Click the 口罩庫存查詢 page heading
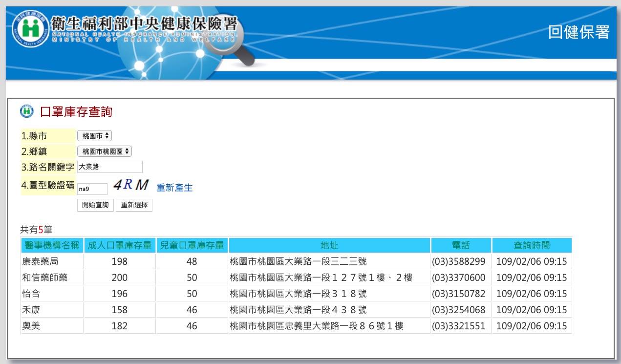The height and width of the screenshot is (364, 621). pos(76,112)
